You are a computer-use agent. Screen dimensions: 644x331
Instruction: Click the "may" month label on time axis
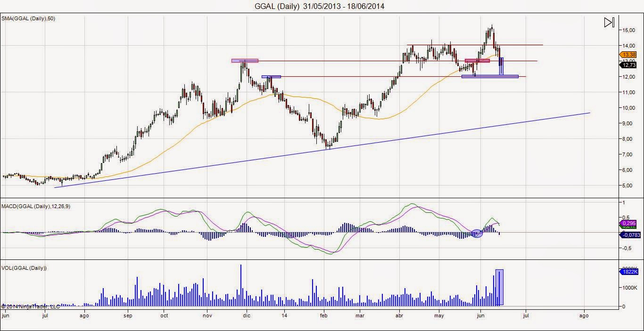coord(439,316)
